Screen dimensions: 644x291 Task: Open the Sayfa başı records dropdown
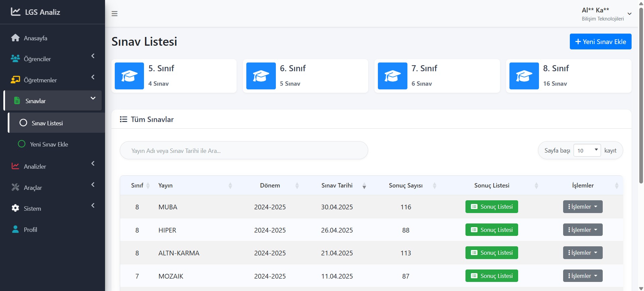(587, 151)
